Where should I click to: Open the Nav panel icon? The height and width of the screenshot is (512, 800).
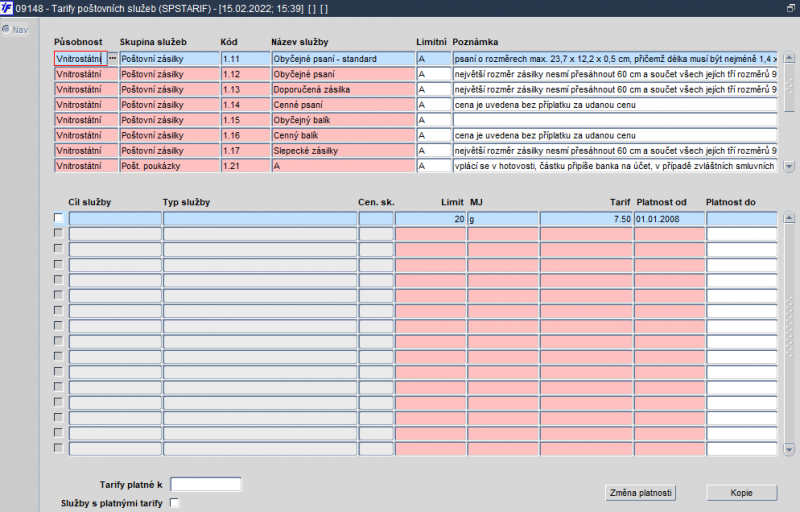(x=6, y=29)
